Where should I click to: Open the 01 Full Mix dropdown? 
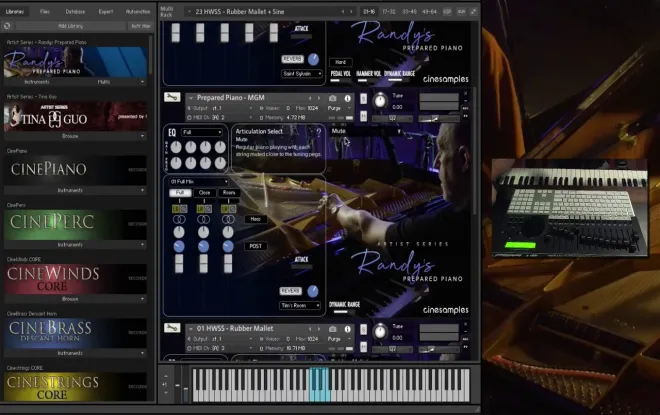tap(198, 181)
